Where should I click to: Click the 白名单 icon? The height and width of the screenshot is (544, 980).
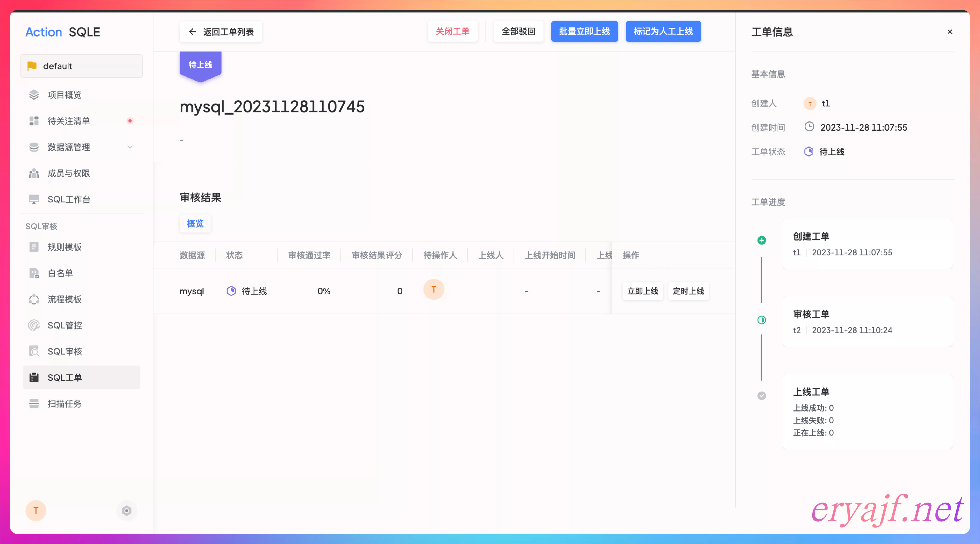pos(34,273)
